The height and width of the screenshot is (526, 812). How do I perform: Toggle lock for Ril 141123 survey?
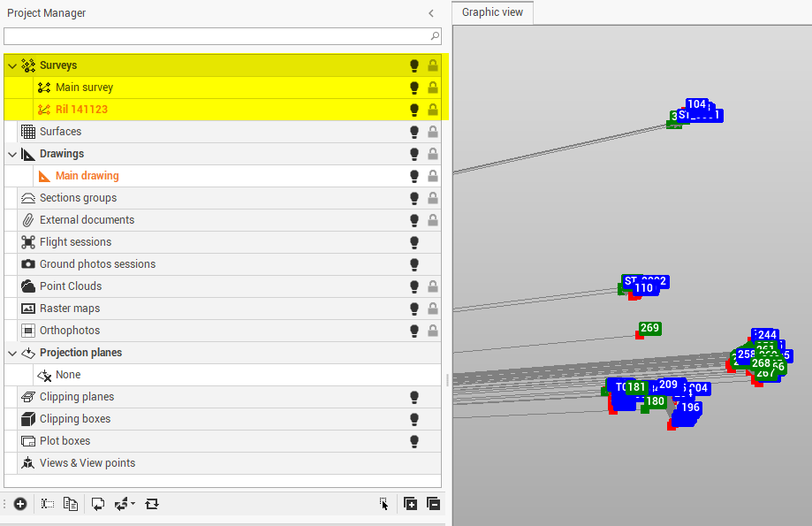tap(433, 110)
